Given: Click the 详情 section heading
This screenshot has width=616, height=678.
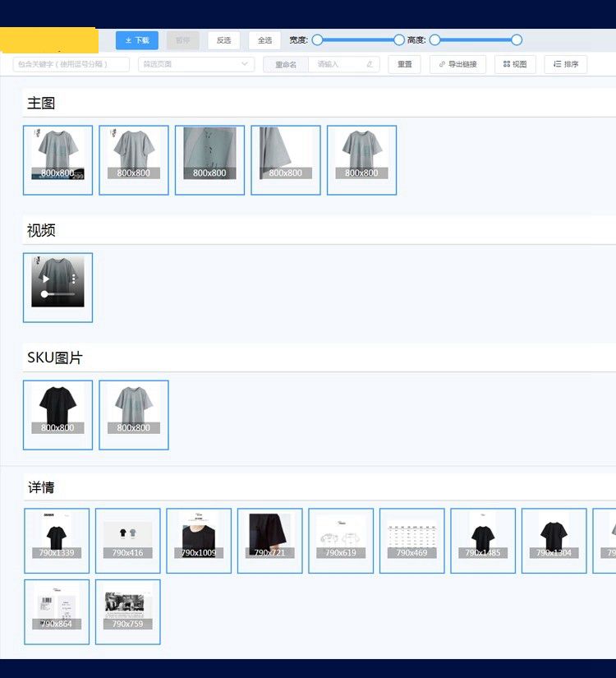Looking at the screenshot, I should (41, 487).
